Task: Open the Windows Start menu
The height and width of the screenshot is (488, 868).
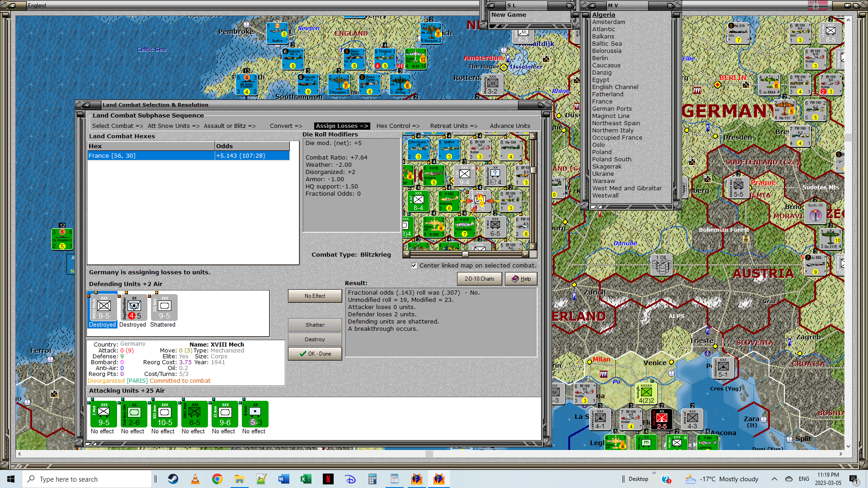Action: pyautogui.click(x=11, y=479)
